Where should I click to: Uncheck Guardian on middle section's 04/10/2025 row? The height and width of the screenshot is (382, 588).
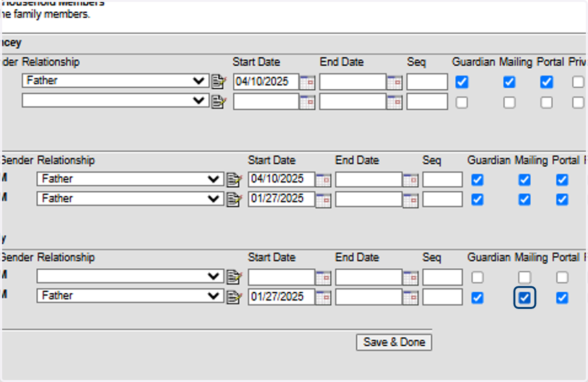coord(477,180)
